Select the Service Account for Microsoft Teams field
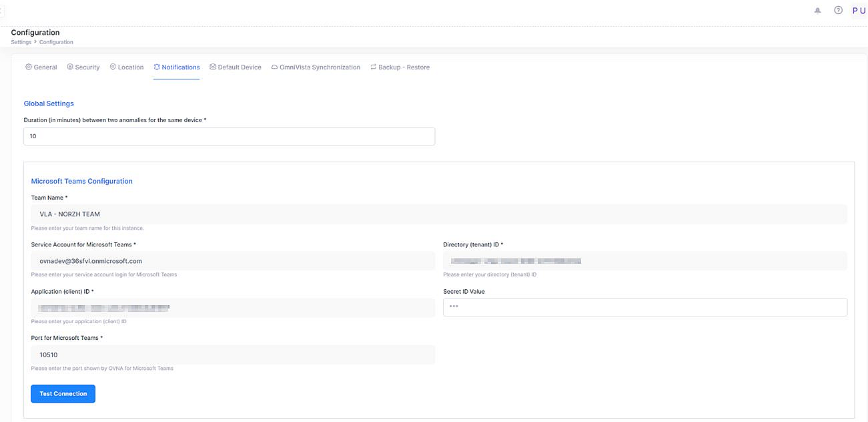Image resolution: width=868 pixels, height=422 pixels. click(x=232, y=261)
